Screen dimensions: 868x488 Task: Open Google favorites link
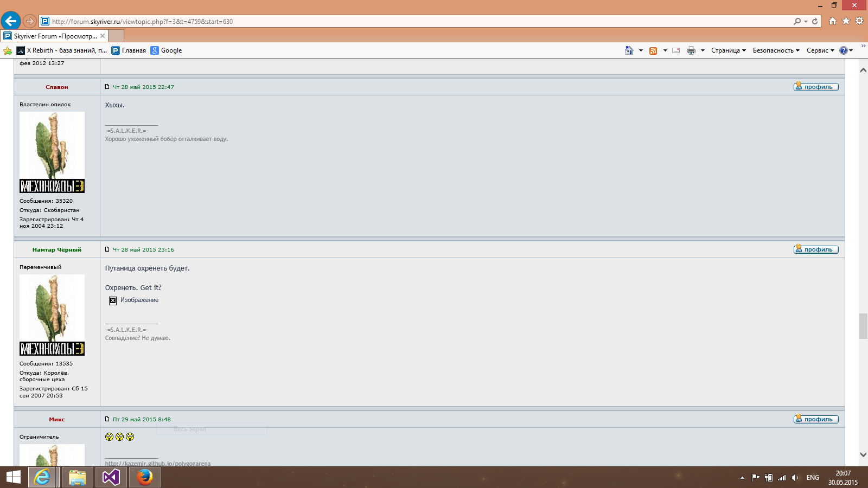point(166,50)
